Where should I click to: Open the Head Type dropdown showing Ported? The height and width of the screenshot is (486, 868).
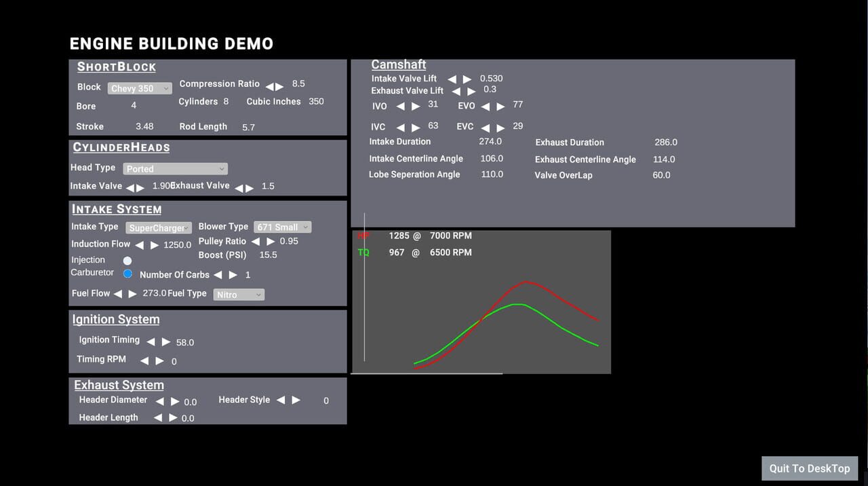pos(175,169)
